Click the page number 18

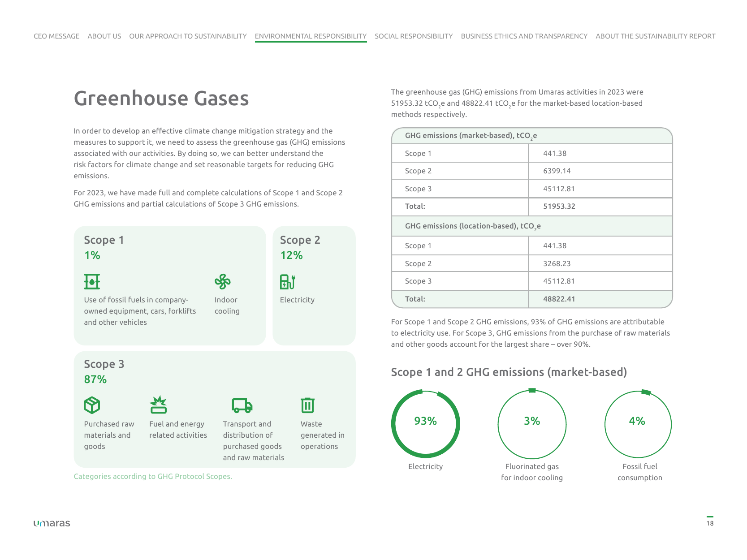tap(710, 523)
